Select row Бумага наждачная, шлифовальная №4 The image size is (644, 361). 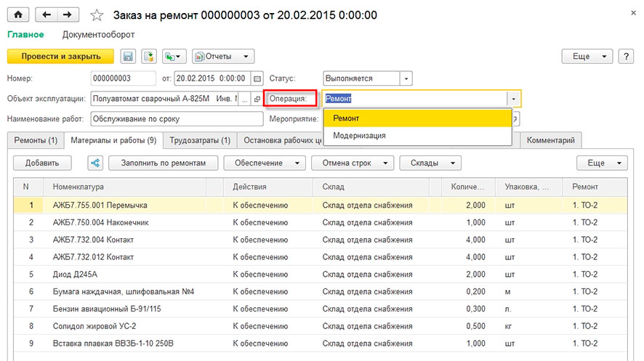pos(321,291)
